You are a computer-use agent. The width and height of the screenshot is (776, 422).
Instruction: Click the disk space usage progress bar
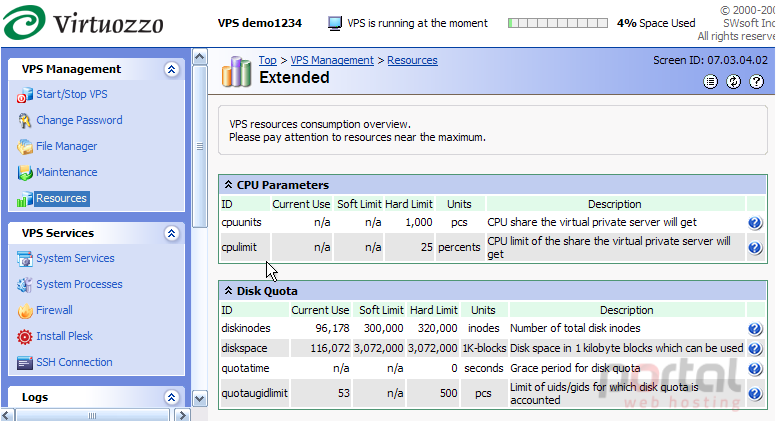pos(558,23)
